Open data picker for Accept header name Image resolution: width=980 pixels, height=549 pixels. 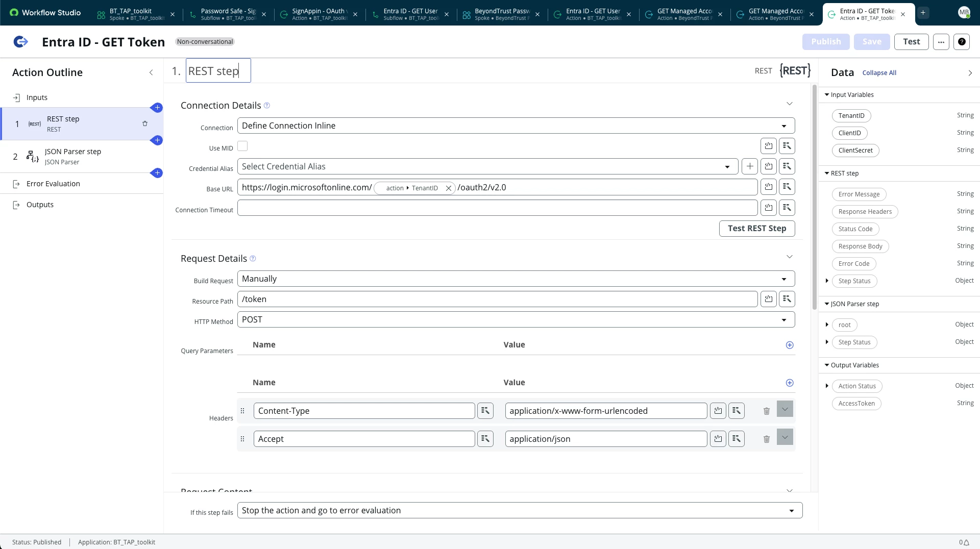[485, 439]
